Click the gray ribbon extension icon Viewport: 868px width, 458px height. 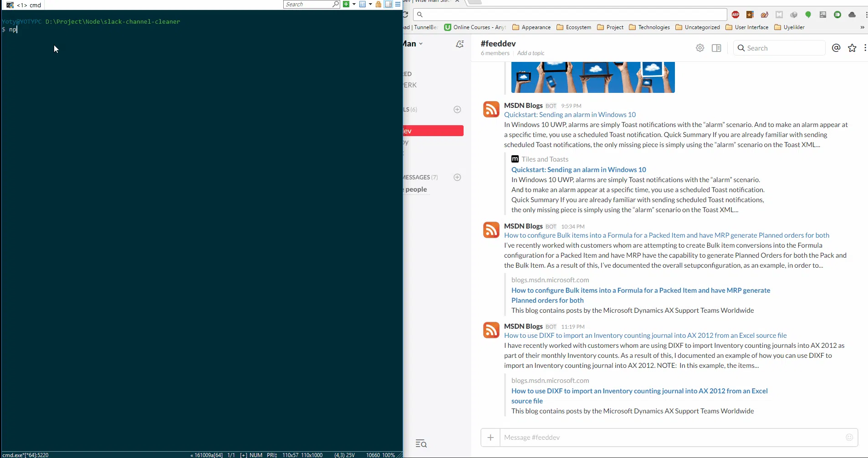pos(779,15)
